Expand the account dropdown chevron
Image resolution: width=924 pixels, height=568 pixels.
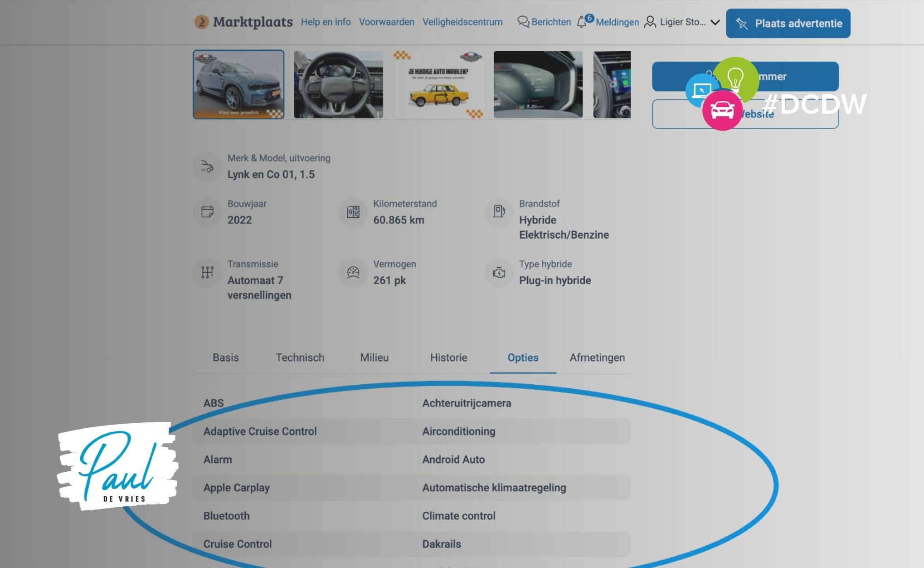point(715,22)
